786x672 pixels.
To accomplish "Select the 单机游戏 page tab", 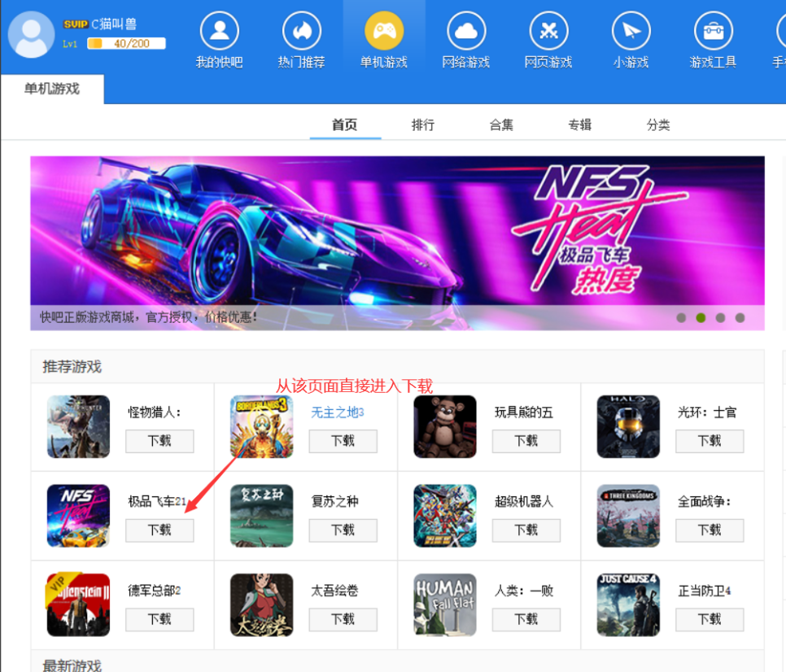I will tap(52, 89).
